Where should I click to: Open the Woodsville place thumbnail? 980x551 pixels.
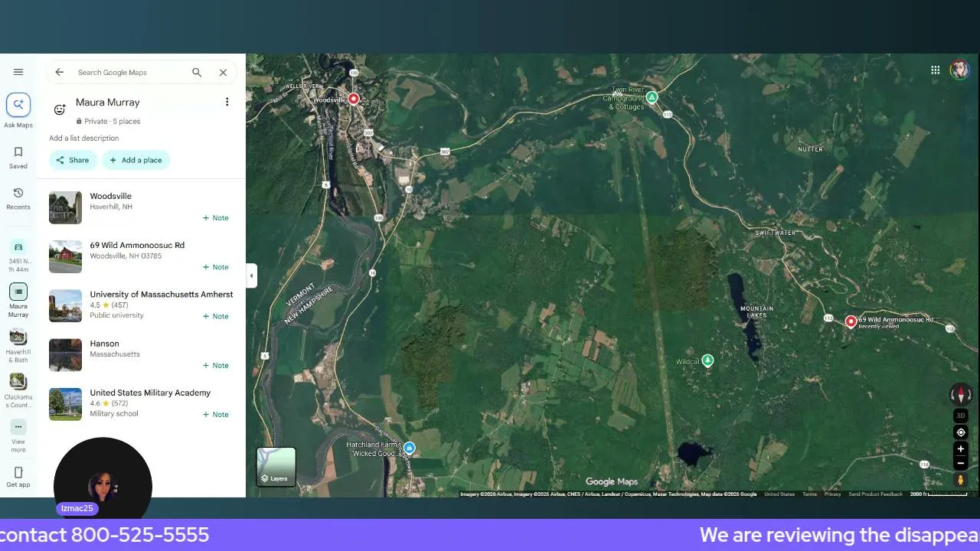(65, 207)
